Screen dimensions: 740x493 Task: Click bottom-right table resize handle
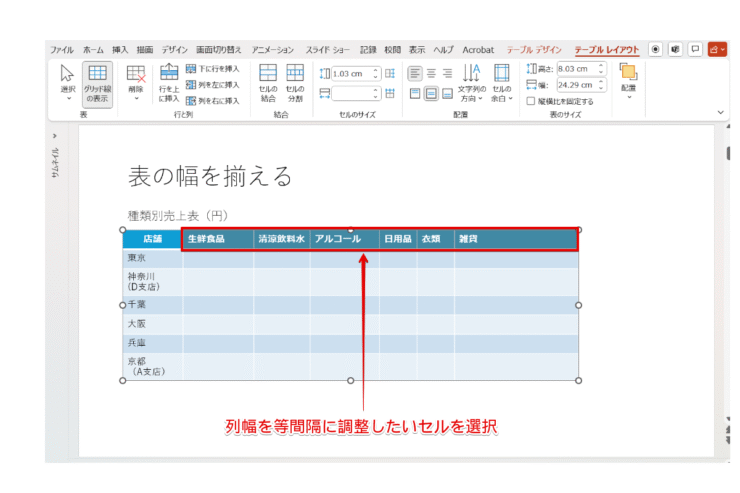point(579,380)
